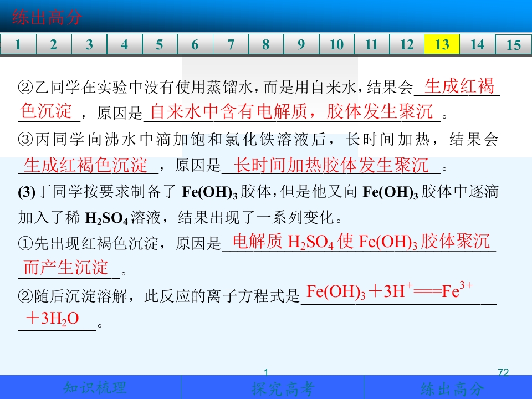Viewport: 532px width, 399px height.
Task: Open the 练出高分 bottom navigation button
Action: (448, 387)
